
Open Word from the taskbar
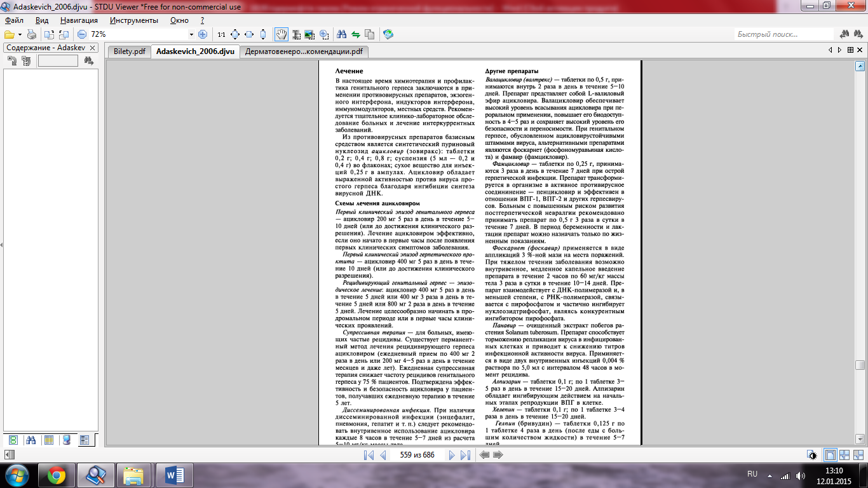tap(174, 475)
